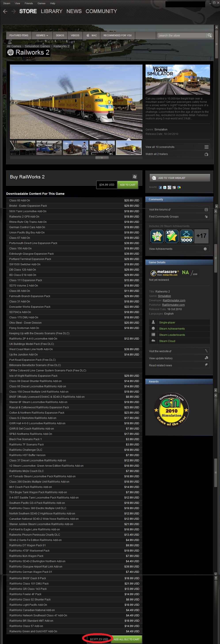Share on Twitter
220x644 pixels.
(x=165, y=187)
